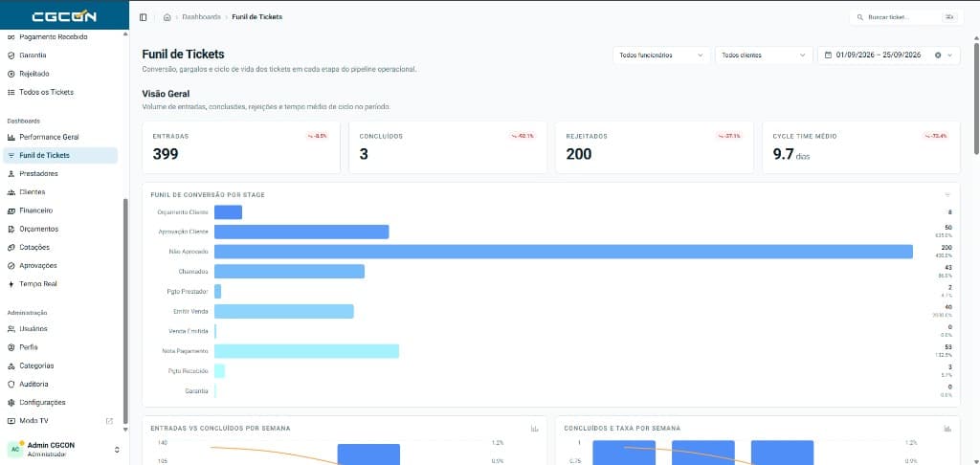Click the Pgto Prestador stage label
The width and height of the screenshot is (980, 465).
click(x=189, y=291)
